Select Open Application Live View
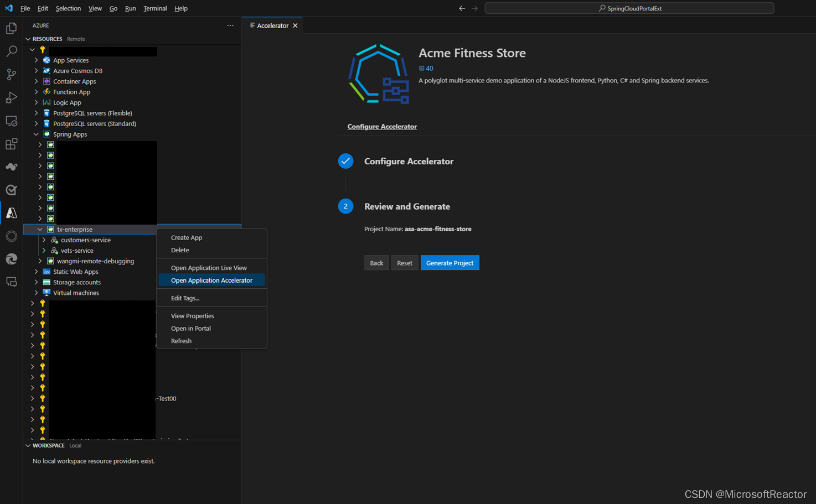The image size is (816, 504). pyautogui.click(x=211, y=268)
